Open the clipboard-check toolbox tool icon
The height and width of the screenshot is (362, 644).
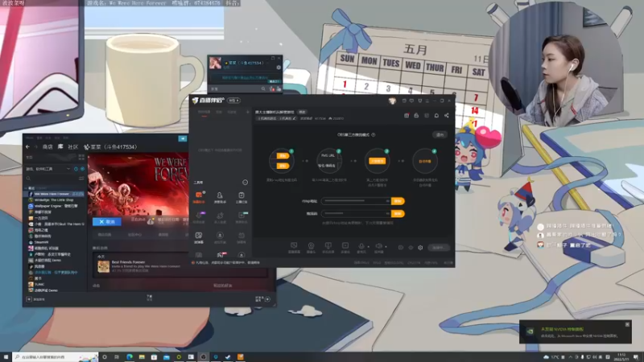pyautogui.click(x=242, y=197)
